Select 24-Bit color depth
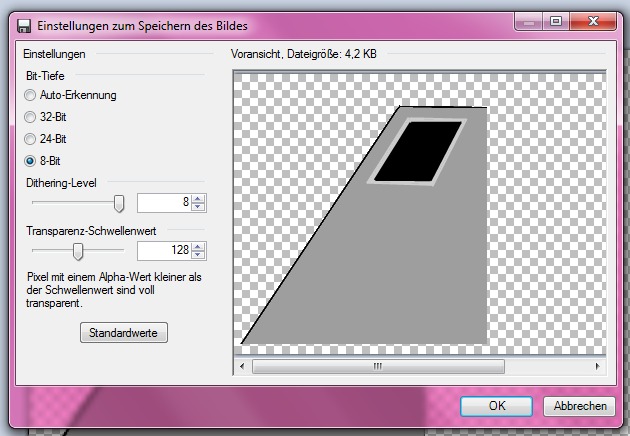This screenshot has height=436, width=630. (45, 139)
